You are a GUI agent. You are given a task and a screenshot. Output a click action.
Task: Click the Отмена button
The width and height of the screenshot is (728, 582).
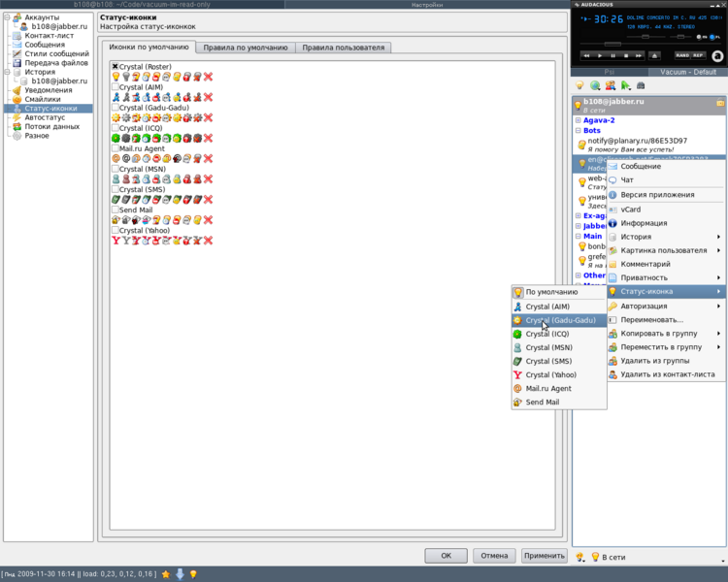494,556
